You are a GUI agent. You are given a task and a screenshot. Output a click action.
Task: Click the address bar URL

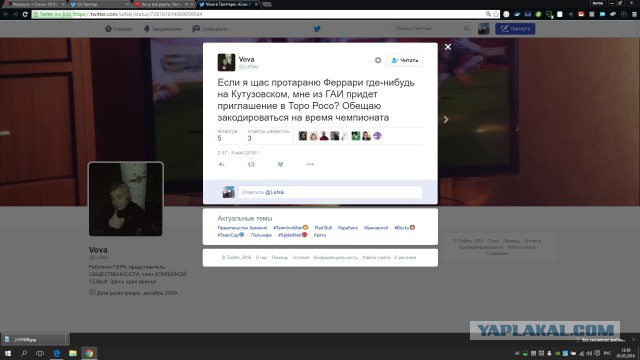[x=138, y=14]
